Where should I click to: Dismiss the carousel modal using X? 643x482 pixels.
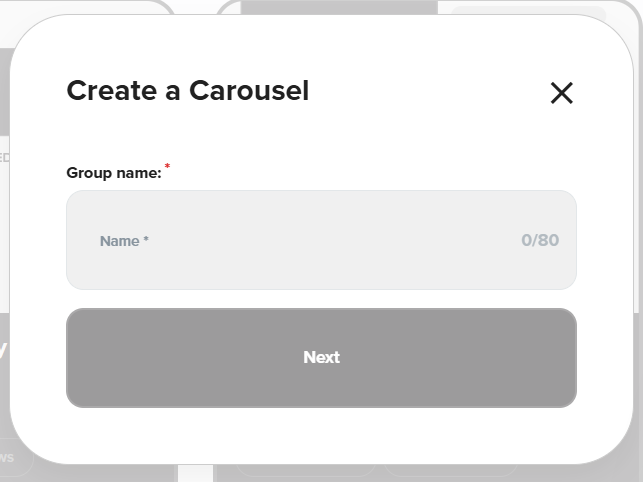click(x=561, y=93)
